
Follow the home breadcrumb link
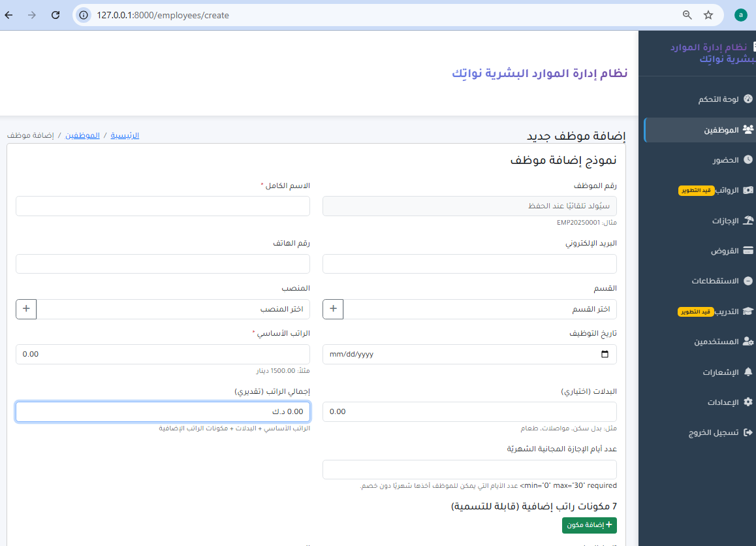pyautogui.click(x=125, y=135)
